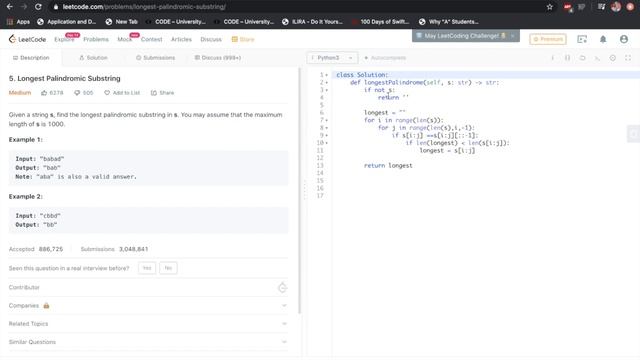The image size is (640, 360).
Task: Click the description panel vertical scrollbar
Action: (x=300, y=191)
